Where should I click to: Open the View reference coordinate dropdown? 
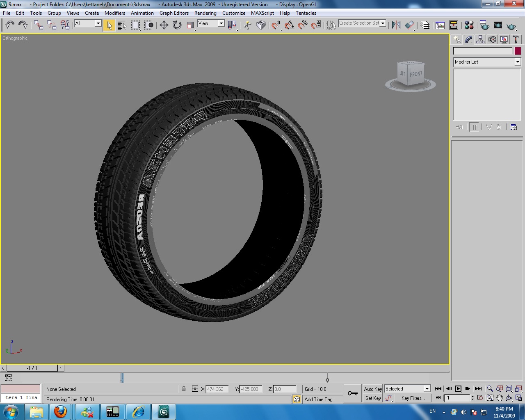click(211, 23)
